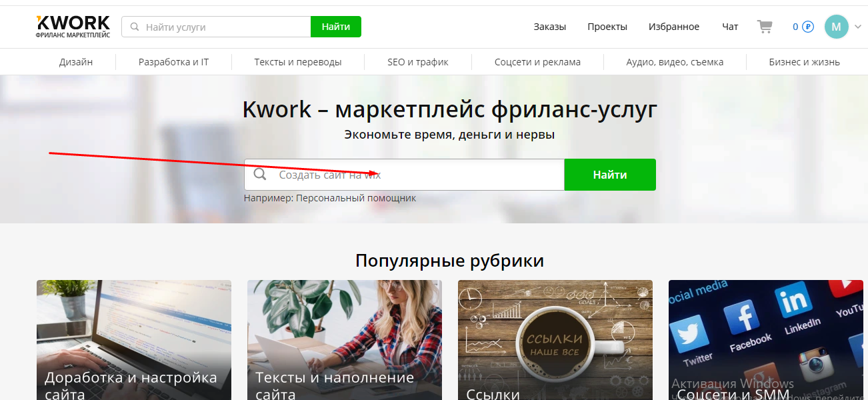The height and width of the screenshot is (400, 868).
Task: Click the 'Персональный помощник' example link
Action: (356, 198)
